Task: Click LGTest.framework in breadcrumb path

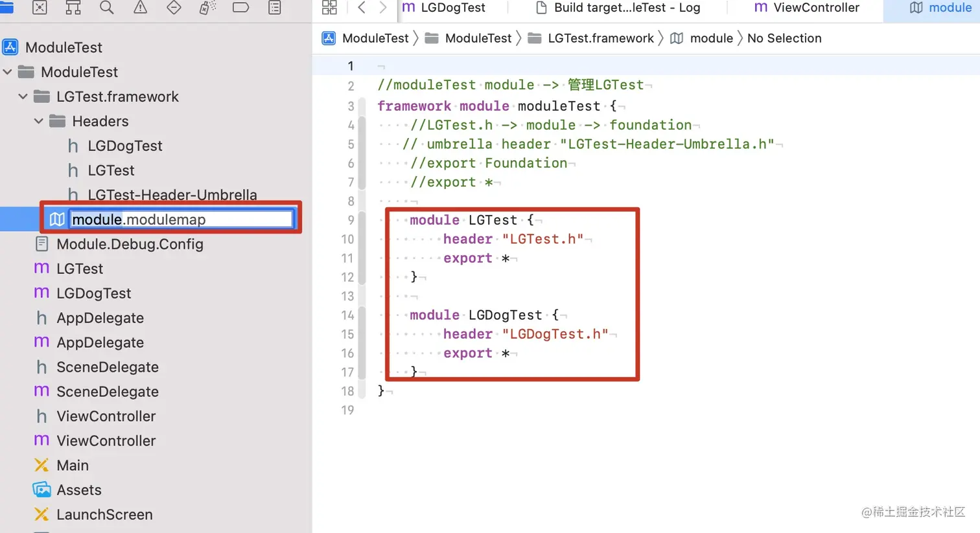Action: click(601, 38)
